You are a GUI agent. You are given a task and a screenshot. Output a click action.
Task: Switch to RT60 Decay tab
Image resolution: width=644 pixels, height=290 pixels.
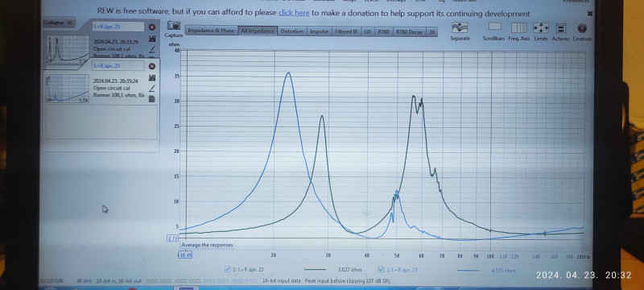409,31
